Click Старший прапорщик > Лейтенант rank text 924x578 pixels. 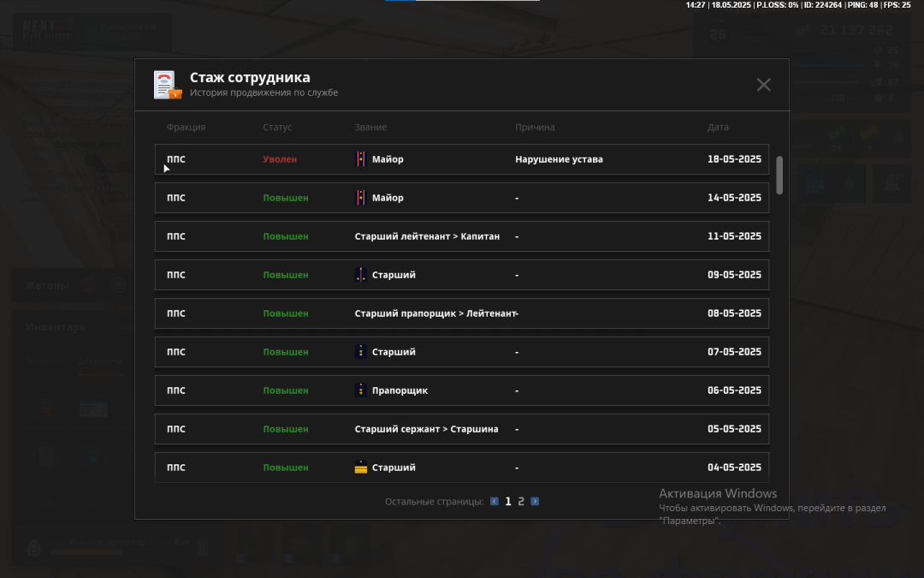(435, 313)
